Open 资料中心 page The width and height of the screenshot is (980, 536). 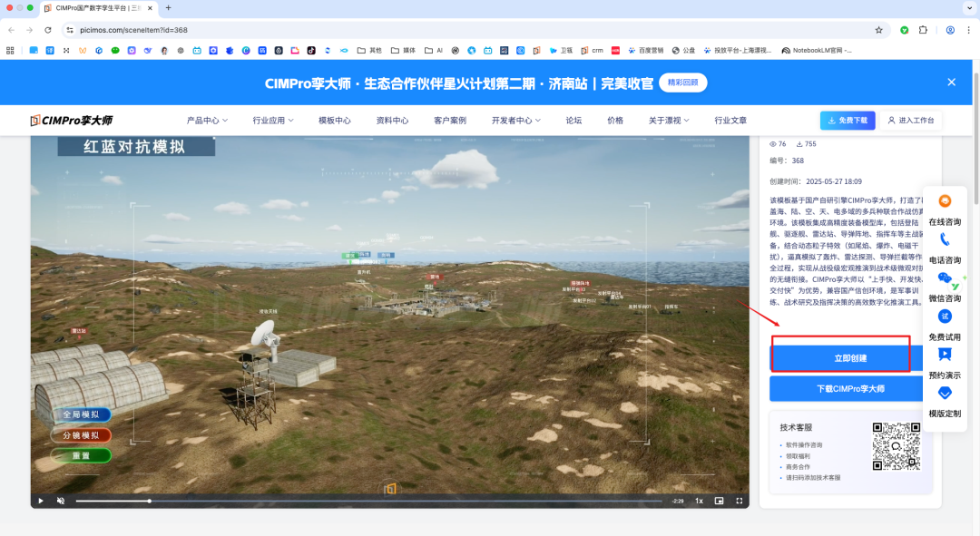[392, 120]
